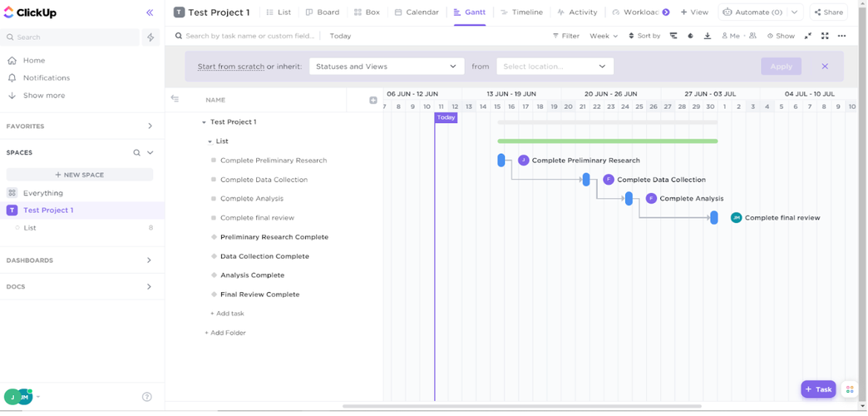Close the inherit settings banner
Viewport: 868px width, 416px height.
coord(825,67)
